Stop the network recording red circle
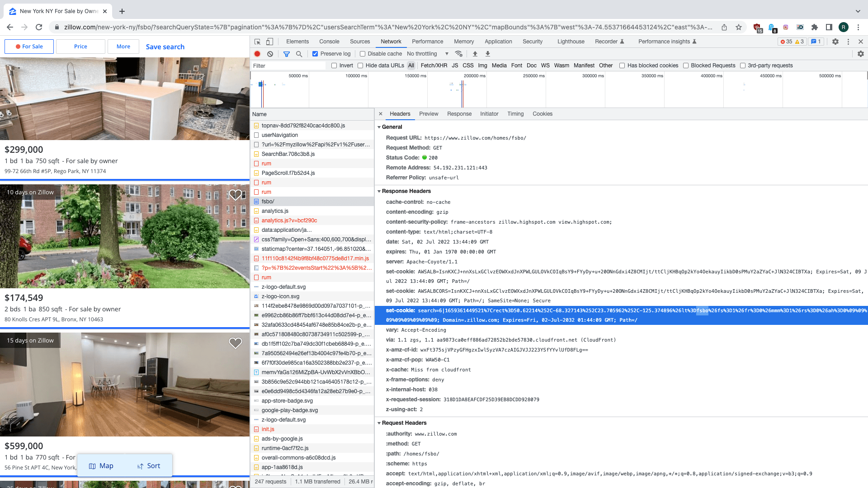The width and height of the screenshot is (868, 488). click(x=257, y=53)
